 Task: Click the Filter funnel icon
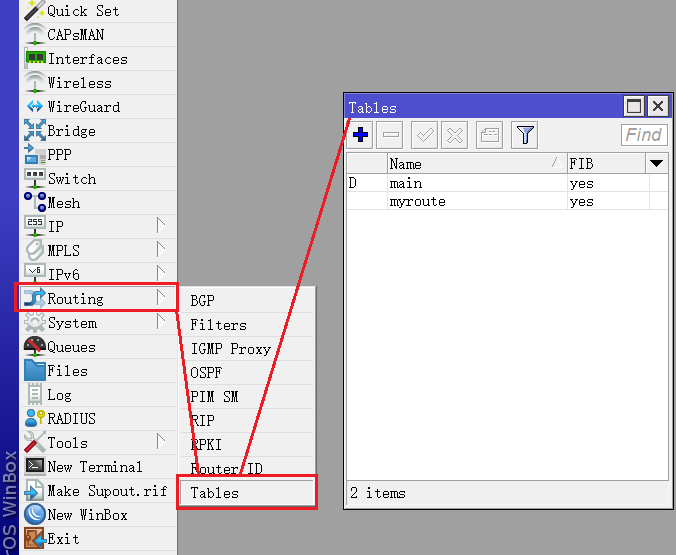pos(525,135)
